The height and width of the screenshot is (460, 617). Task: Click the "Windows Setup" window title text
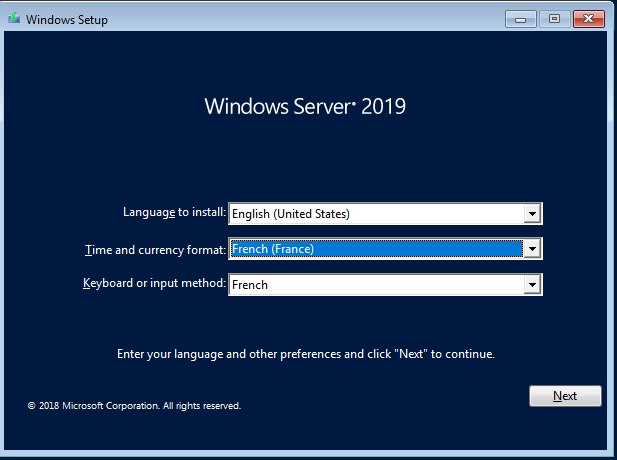[67, 20]
